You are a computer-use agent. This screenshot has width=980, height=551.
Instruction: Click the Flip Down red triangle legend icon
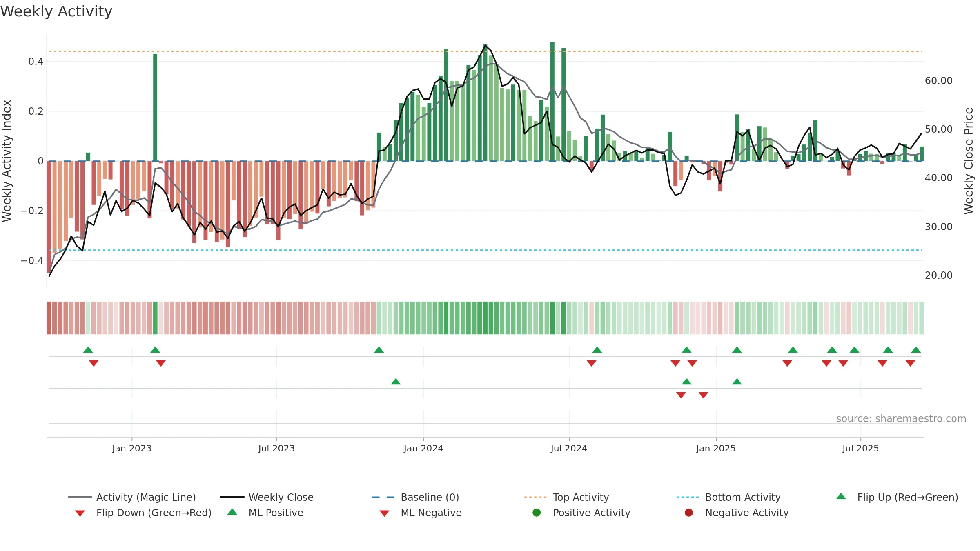(x=80, y=513)
